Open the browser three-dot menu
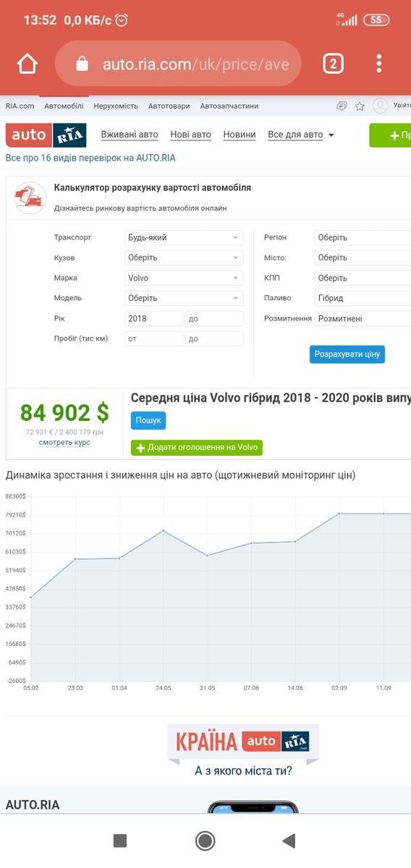 coord(378,64)
